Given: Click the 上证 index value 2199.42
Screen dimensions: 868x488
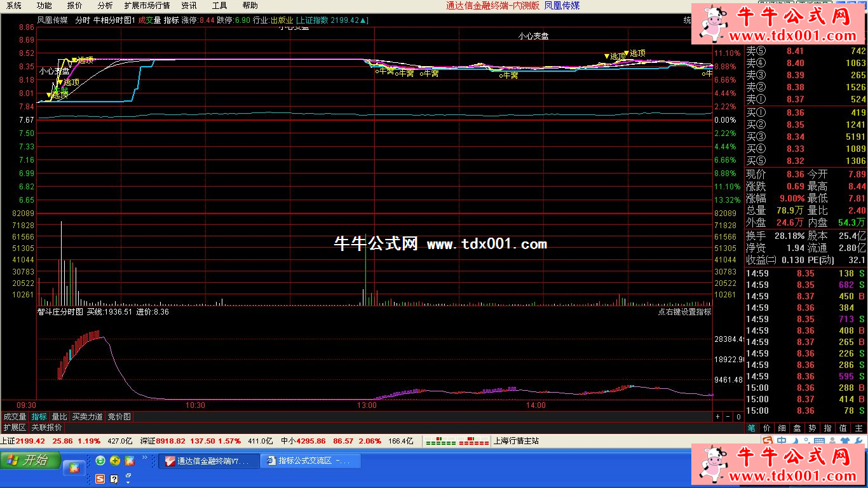Looking at the screenshot, I should tap(31, 441).
